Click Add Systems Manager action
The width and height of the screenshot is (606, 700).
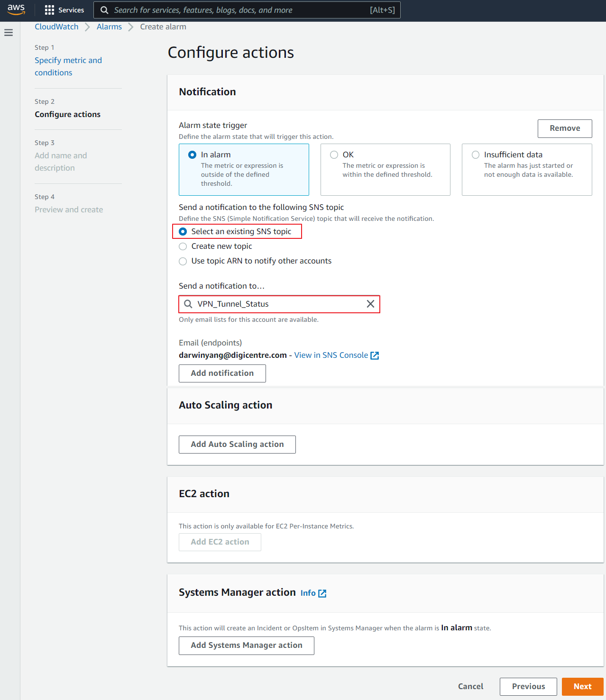(x=246, y=645)
